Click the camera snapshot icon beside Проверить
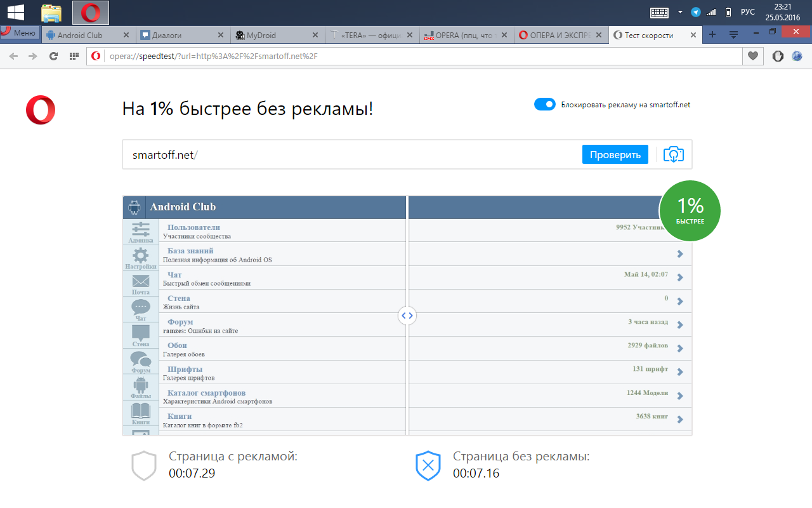The width and height of the screenshot is (812, 508). coord(673,154)
